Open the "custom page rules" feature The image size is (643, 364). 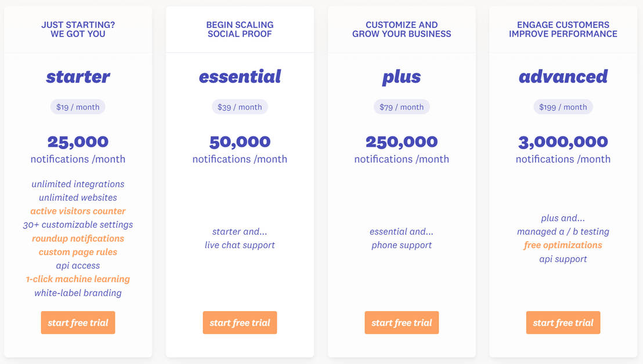(x=78, y=252)
